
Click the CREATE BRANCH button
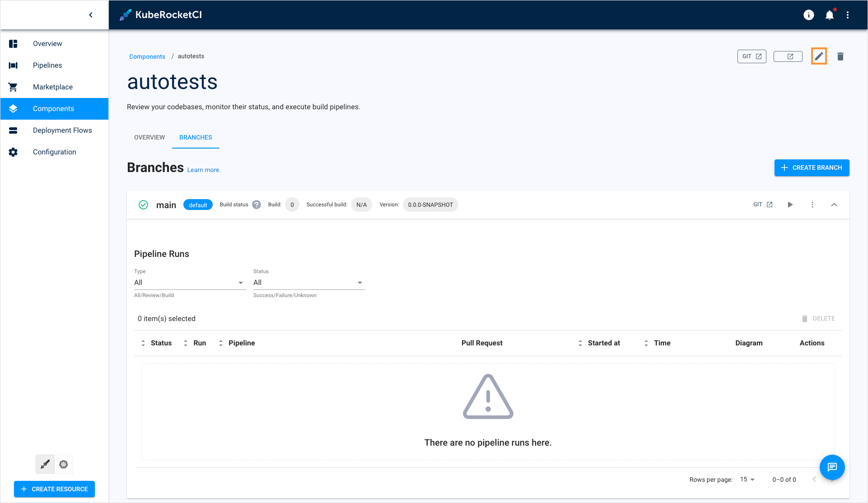811,168
